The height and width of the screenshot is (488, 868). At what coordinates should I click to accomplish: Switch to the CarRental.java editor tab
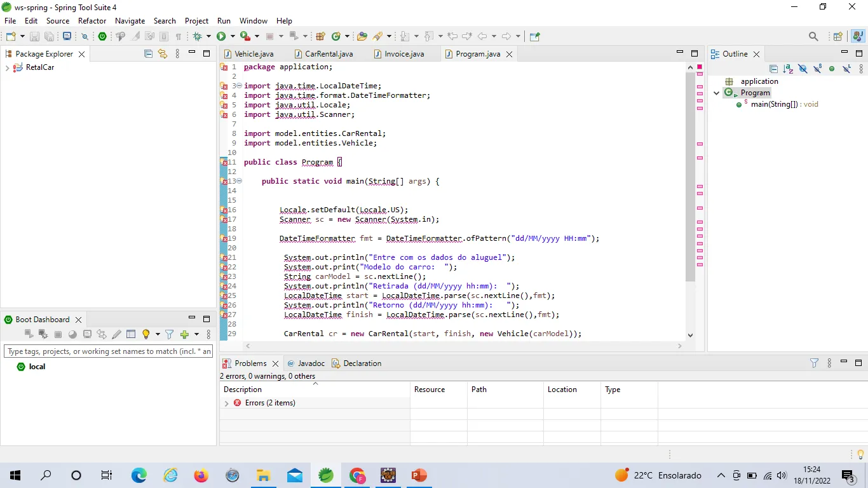tap(329, 54)
